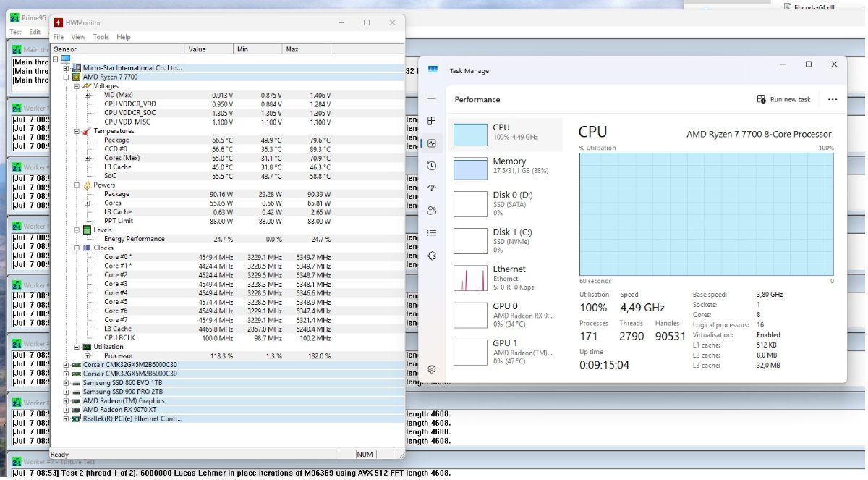Viewport: 868px width, 480px height.
Task: Select Ethernet performance item
Action: tap(506, 277)
